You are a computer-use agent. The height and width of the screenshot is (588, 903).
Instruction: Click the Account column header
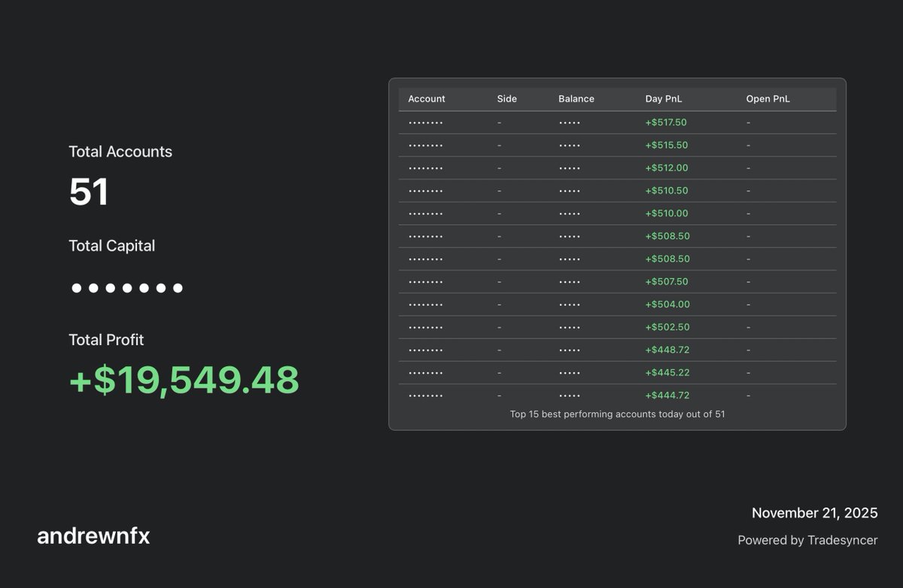coord(427,99)
